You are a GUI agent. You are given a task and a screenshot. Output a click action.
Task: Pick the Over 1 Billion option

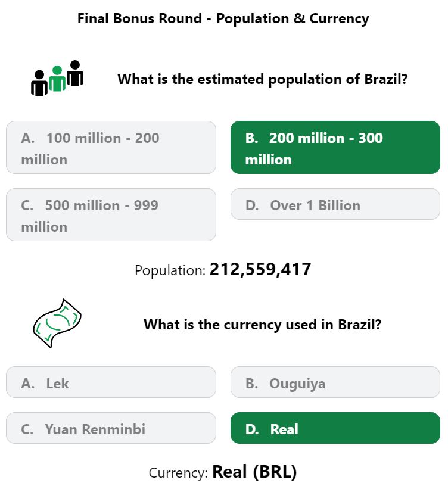[335, 204]
